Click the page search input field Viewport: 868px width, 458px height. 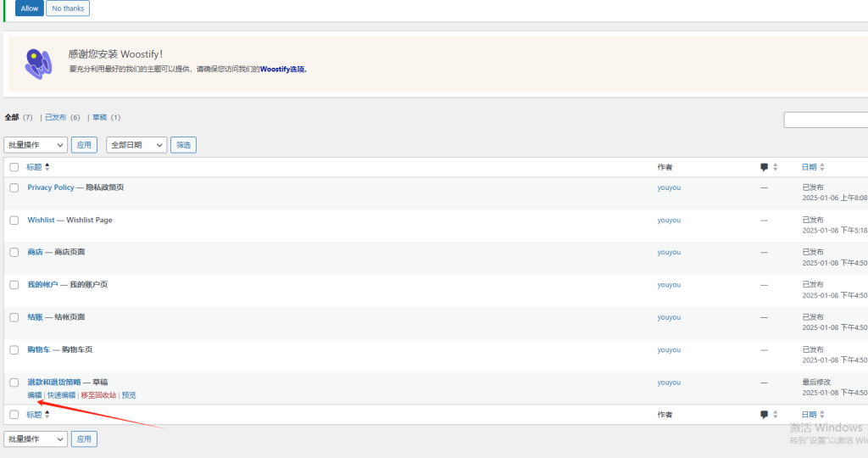[826, 120]
